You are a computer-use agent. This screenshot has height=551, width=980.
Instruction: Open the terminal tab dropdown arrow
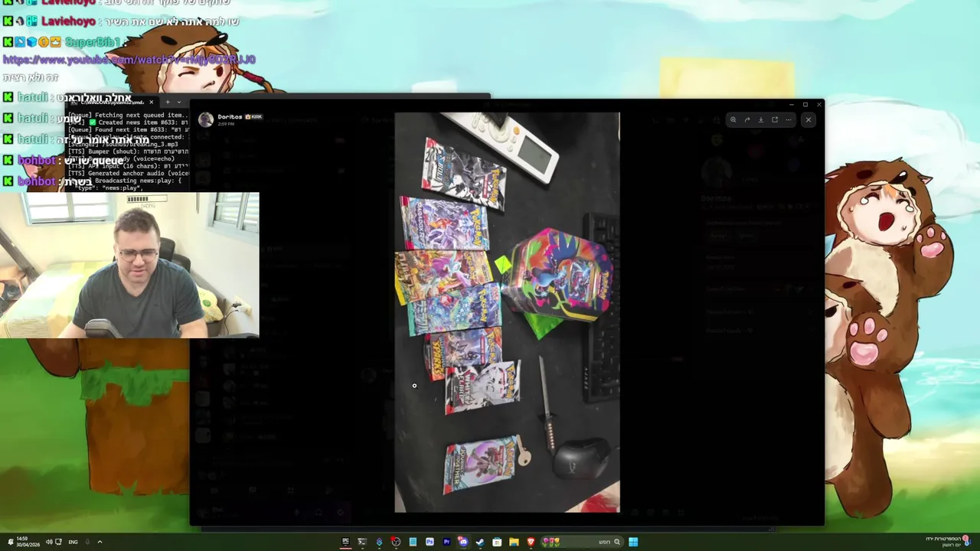click(x=179, y=102)
